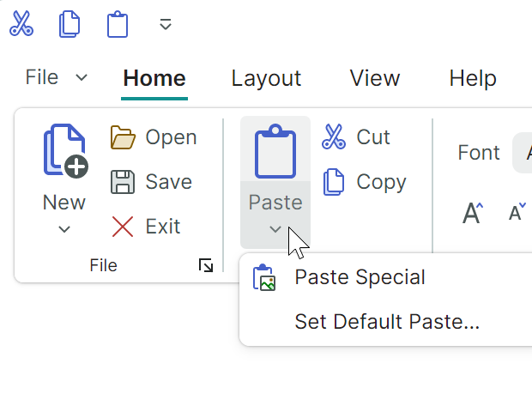The width and height of the screenshot is (532, 400).
Task: Open the Help tab
Action: coord(473,78)
